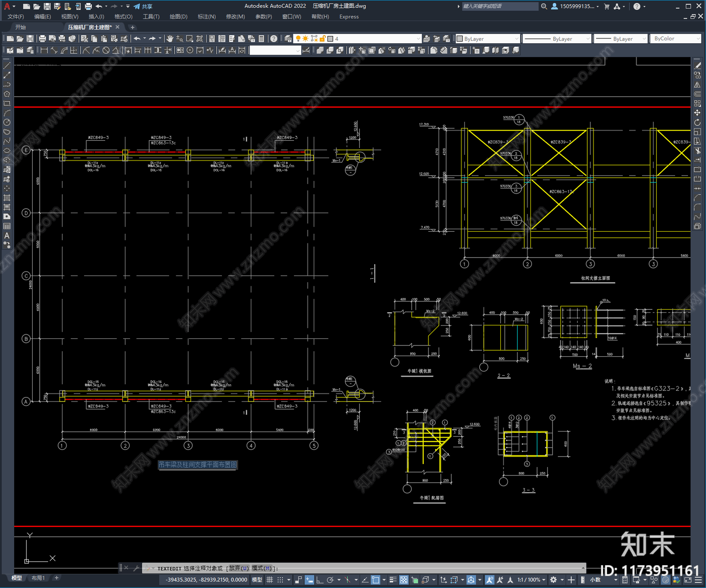Select the Multiline Text tool
Screen dimensions: 706x588
pyautogui.click(x=7, y=236)
